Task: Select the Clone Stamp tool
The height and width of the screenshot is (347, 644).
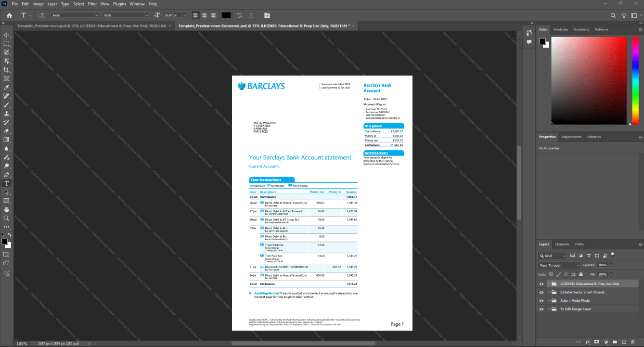Action: coord(6,114)
